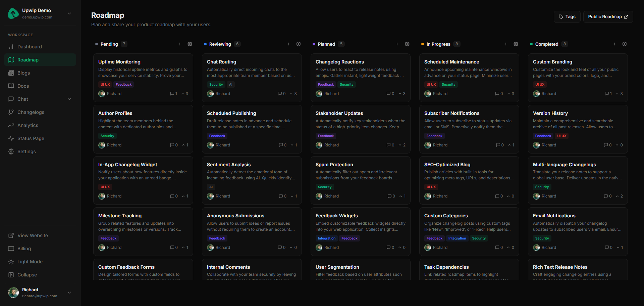The image size is (644, 306).
Task: Open the Dashboard page
Action: click(x=40, y=47)
